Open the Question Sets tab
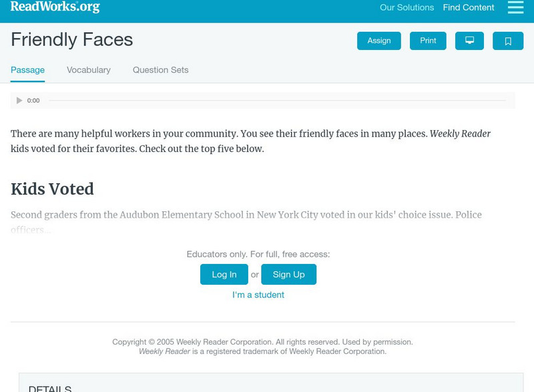 click(x=160, y=69)
